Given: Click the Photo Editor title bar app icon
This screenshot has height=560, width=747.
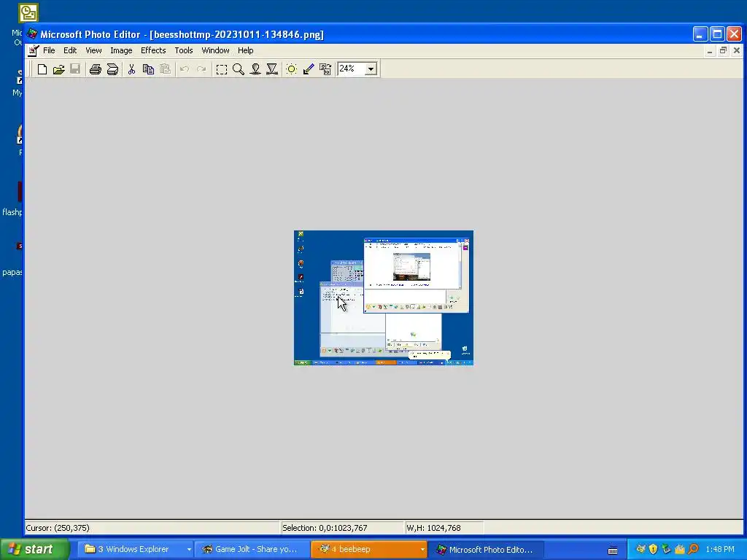Looking at the screenshot, I should click(x=32, y=34).
